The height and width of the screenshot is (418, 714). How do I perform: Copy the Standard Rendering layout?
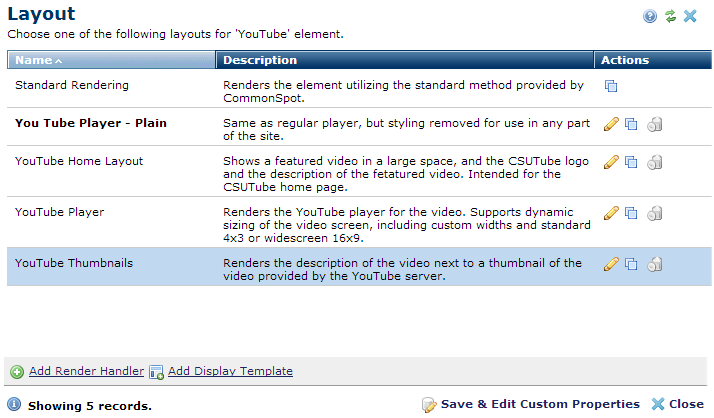tap(611, 87)
